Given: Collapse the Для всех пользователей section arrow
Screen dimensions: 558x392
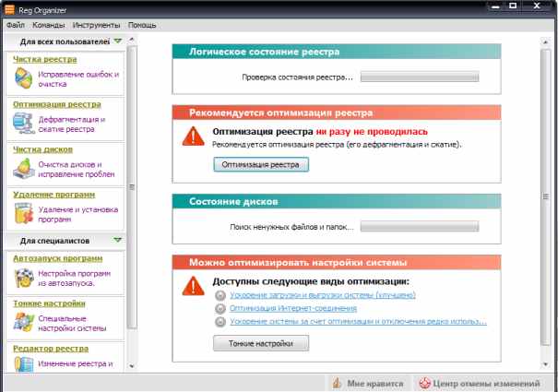Looking at the screenshot, I should 118,42.
